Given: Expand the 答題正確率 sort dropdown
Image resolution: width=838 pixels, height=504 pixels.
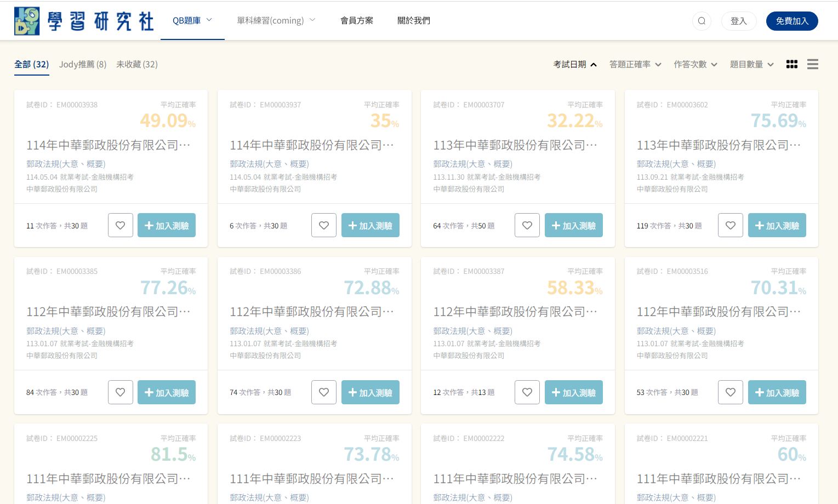Looking at the screenshot, I should 635,64.
